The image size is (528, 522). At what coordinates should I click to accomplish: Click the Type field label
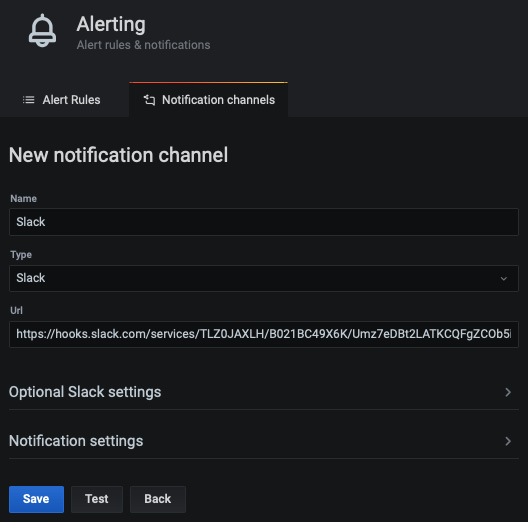click(x=21, y=255)
